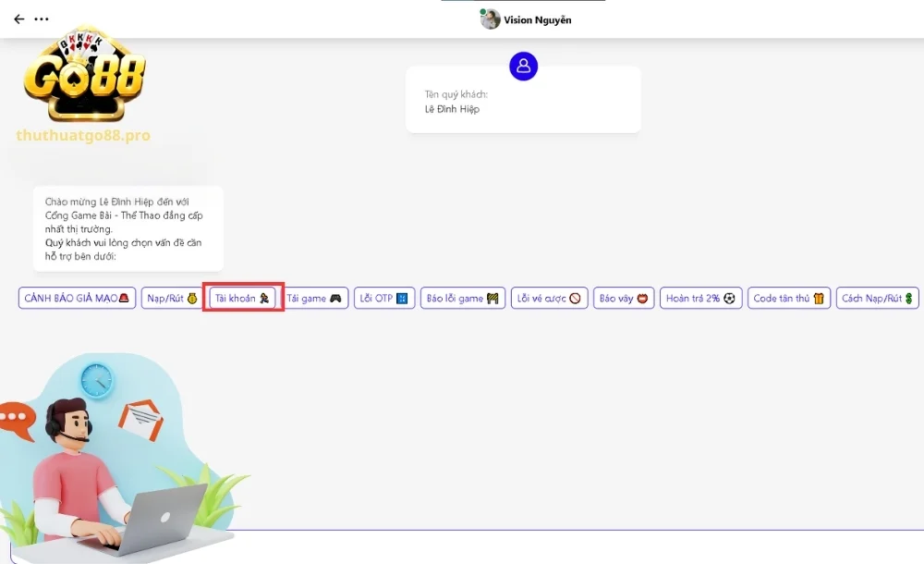Viewport: 924px width, 564px height.
Task: Select the Code tân thủ option
Action: coord(789,299)
